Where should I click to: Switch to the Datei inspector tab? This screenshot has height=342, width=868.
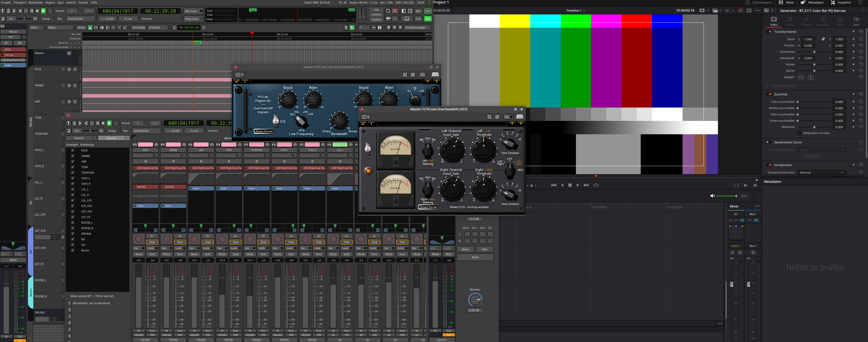coord(856,21)
